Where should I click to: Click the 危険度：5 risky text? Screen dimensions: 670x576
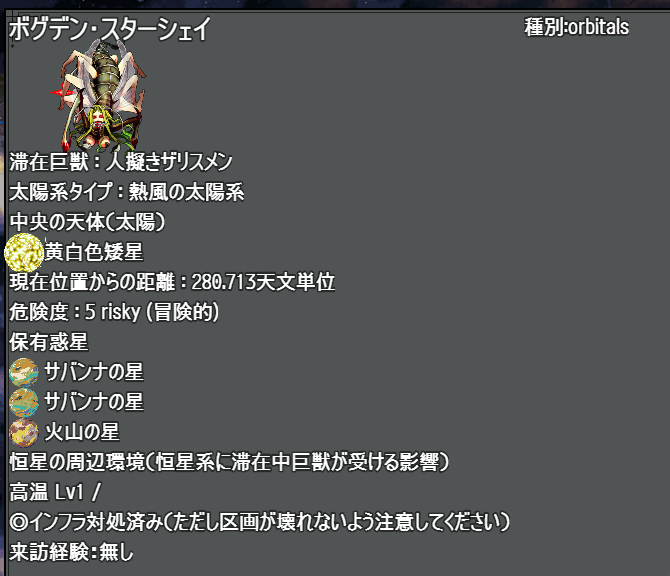[x=114, y=312]
